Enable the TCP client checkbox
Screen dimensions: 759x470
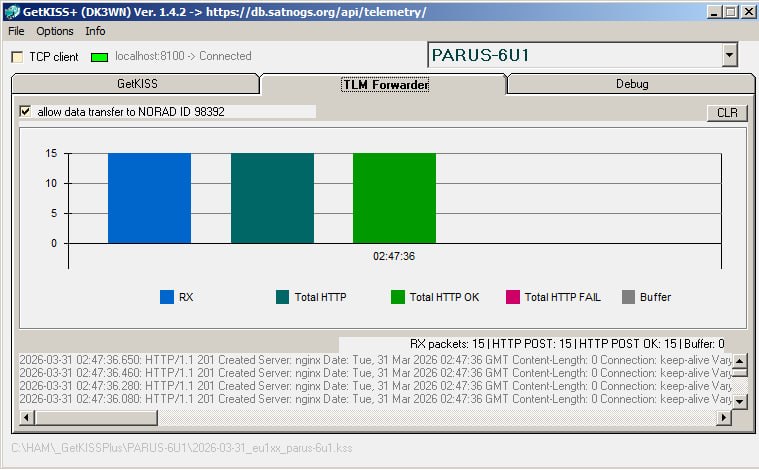click(17, 57)
